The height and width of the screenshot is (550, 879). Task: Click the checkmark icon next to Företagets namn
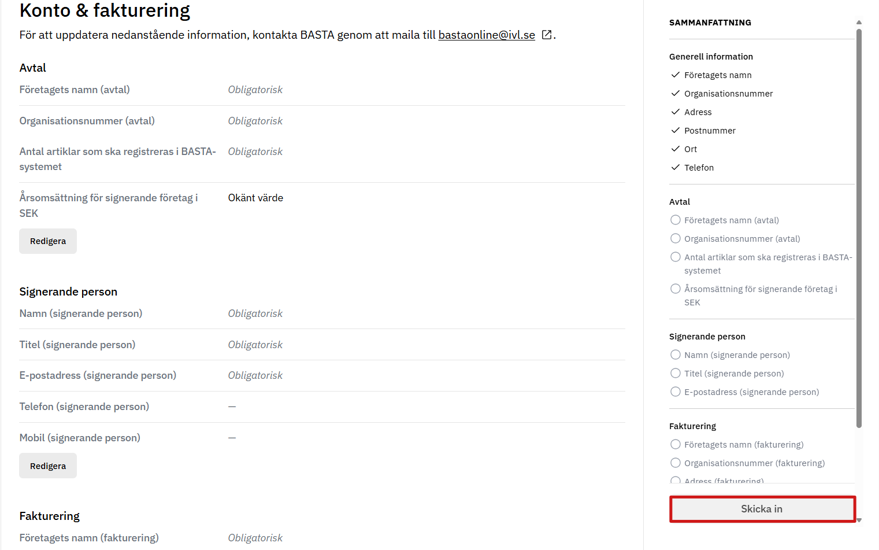pyautogui.click(x=675, y=75)
